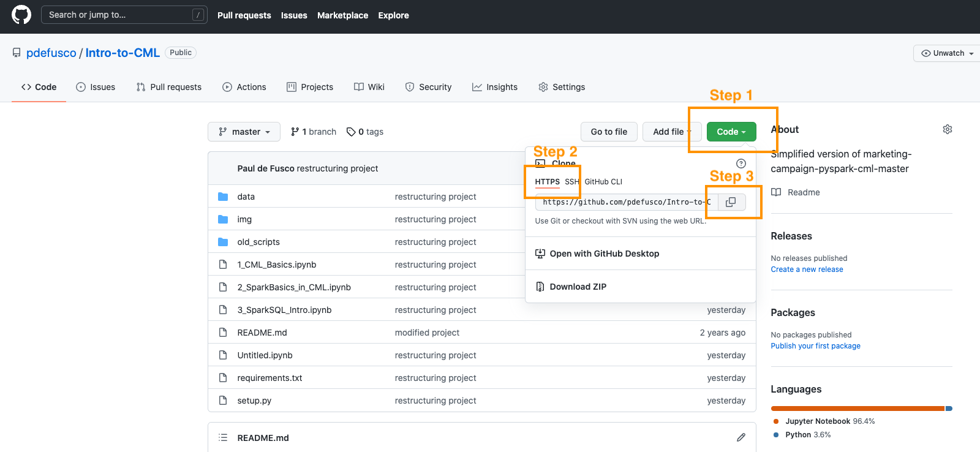Click Go to file button
Screen dimensions: 980x452
coord(609,132)
